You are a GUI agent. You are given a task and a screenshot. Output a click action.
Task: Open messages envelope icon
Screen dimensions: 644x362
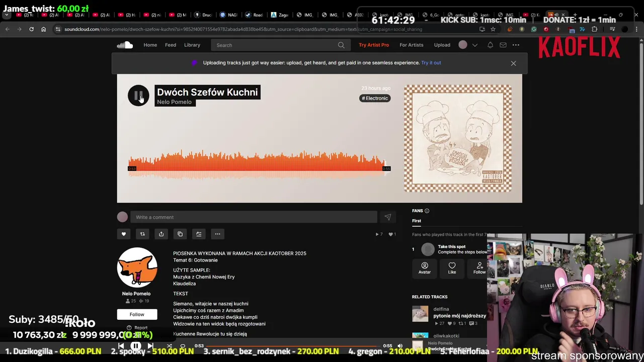click(x=503, y=45)
